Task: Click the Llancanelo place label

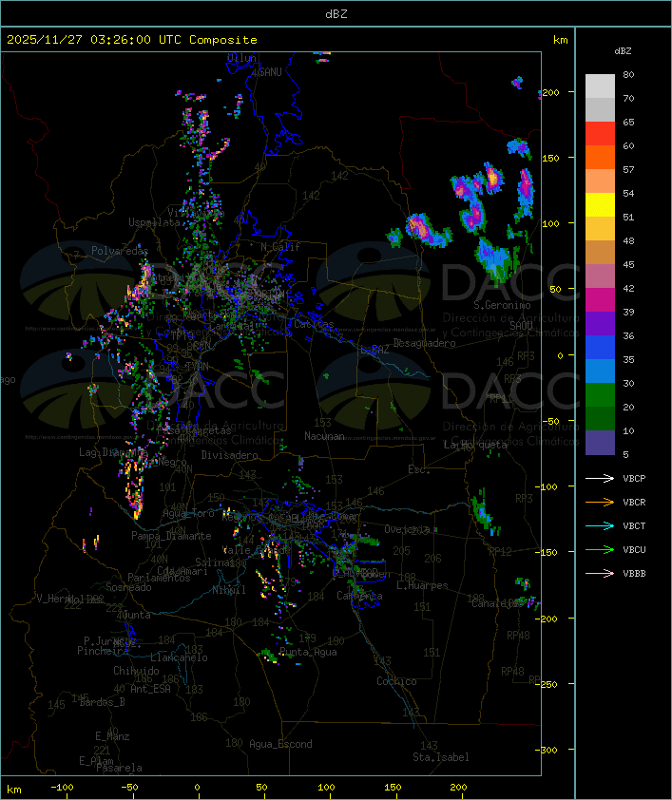Action: point(179,657)
